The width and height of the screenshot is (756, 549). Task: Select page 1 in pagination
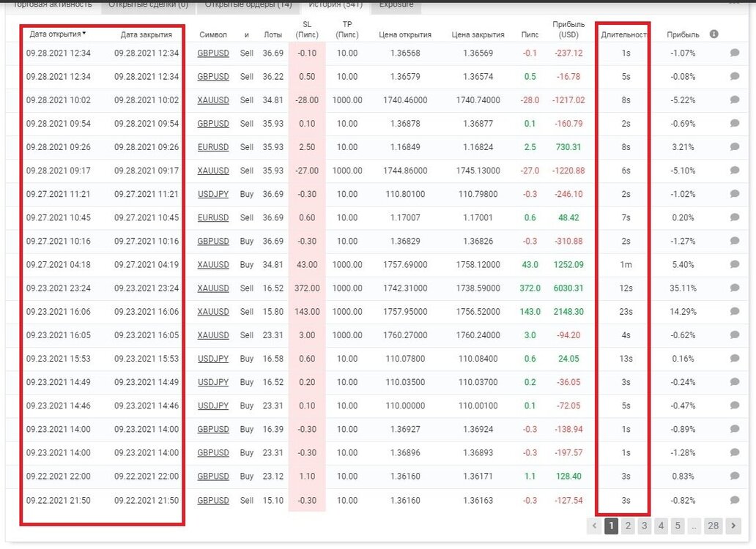(x=611, y=526)
